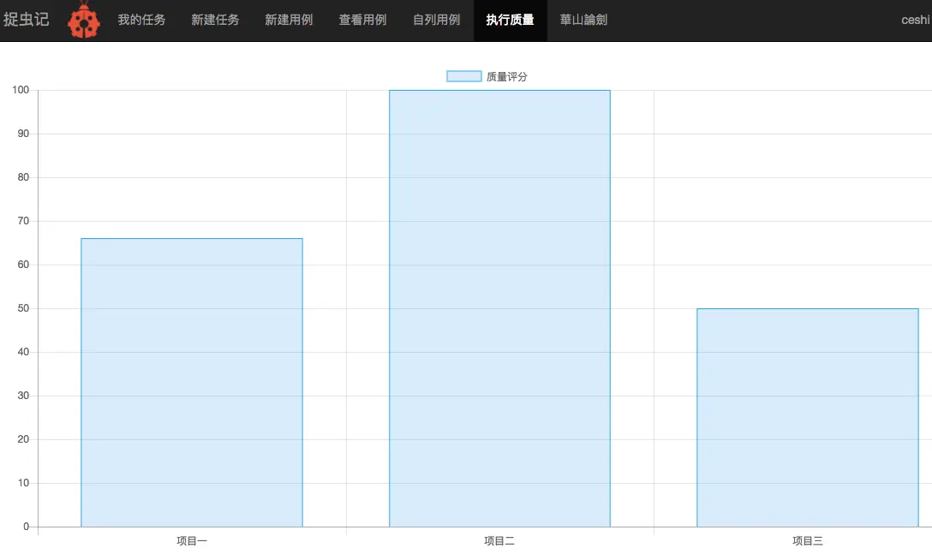The image size is (932, 560).
Task: Select the 执行质量 tab
Action: (x=510, y=21)
